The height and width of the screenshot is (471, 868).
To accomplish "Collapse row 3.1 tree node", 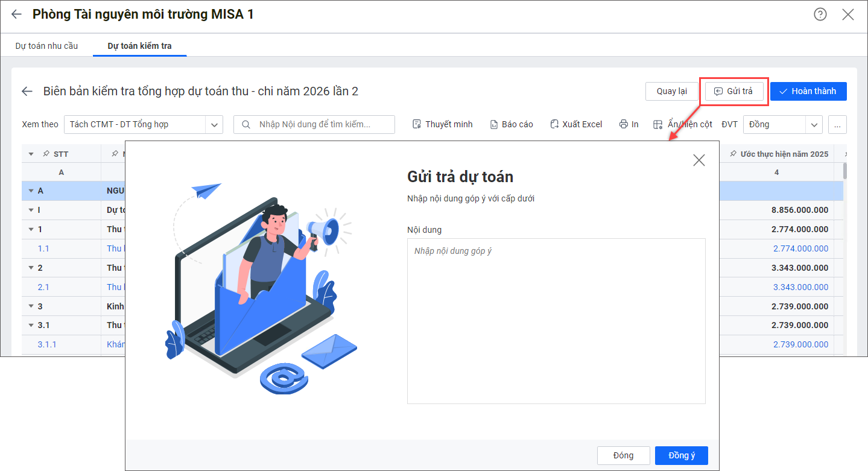I will click(x=31, y=326).
